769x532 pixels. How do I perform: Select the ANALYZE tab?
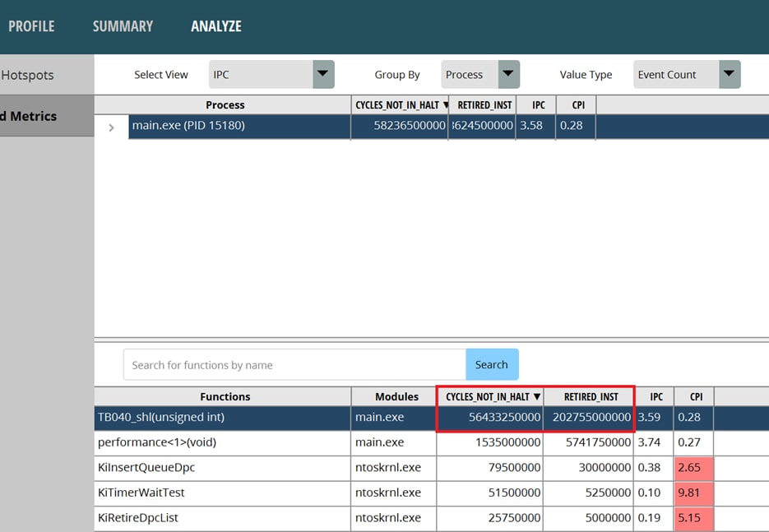[x=216, y=26]
